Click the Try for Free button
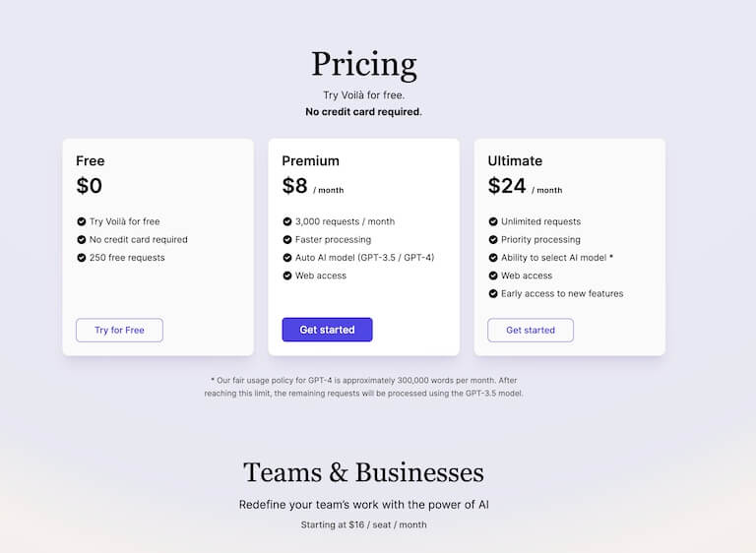756x553 pixels. pos(119,331)
